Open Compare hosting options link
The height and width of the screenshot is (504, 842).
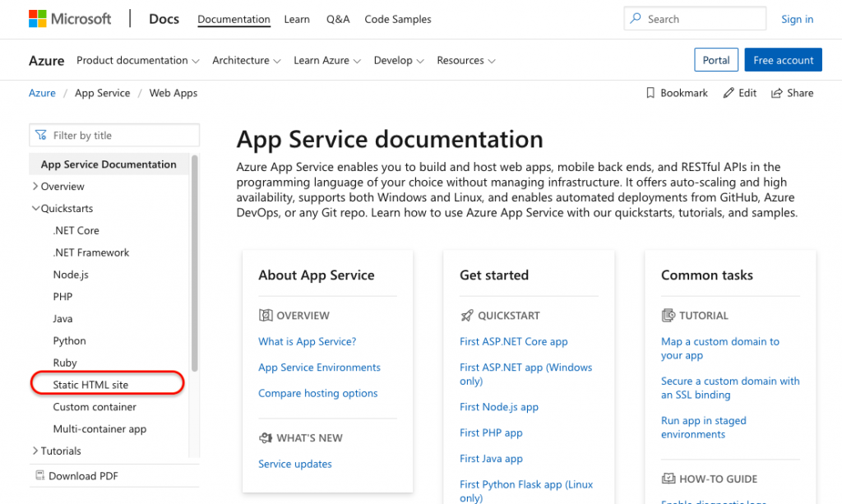[x=318, y=393]
